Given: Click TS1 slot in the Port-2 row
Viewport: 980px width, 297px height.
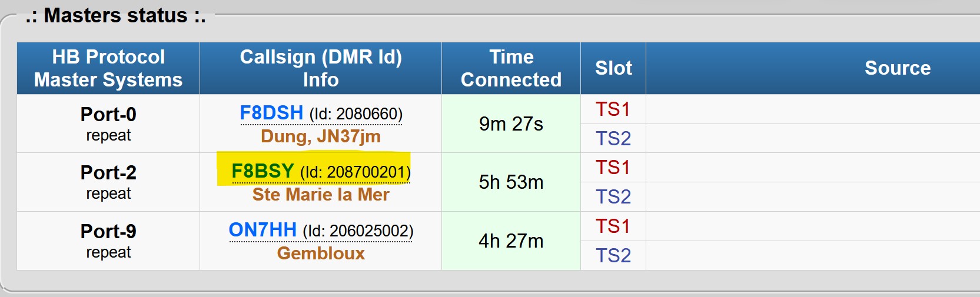Looking at the screenshot, I should (x=613, y=168).
